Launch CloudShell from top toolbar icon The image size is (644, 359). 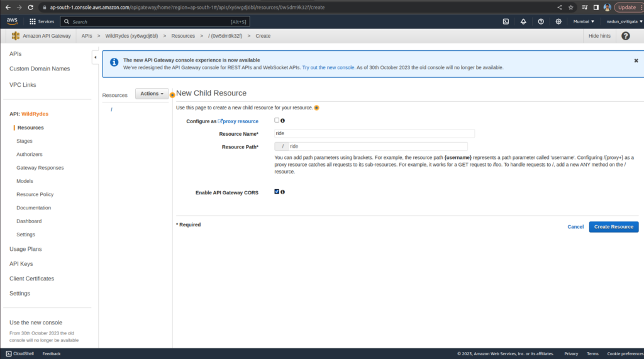tap(506, 21)
